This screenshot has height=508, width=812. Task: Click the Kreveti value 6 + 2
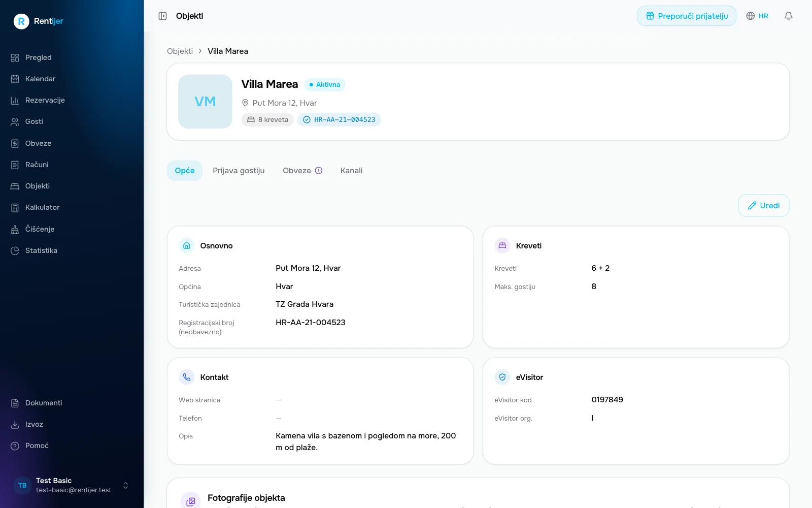(600, 268)
